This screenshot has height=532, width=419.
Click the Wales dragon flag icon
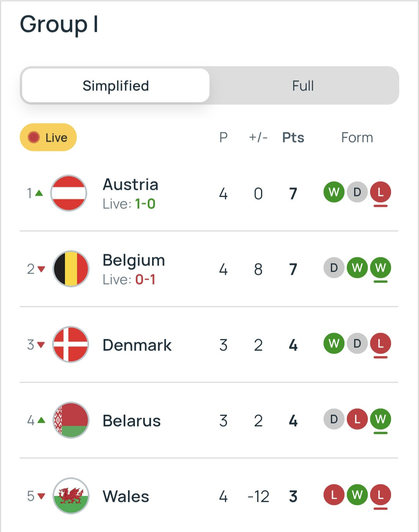coord(71,496)
